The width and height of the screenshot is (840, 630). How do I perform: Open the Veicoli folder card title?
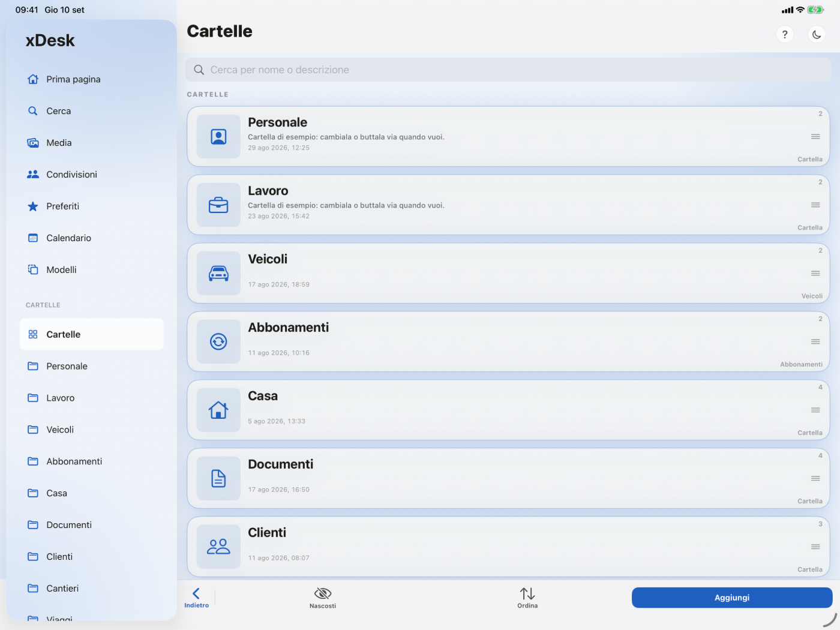pyautogui.click(x=268, y=259)
